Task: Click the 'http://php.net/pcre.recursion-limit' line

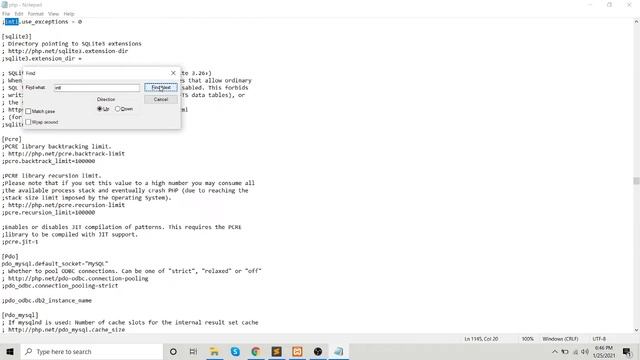Action: (x=63, y=205)
